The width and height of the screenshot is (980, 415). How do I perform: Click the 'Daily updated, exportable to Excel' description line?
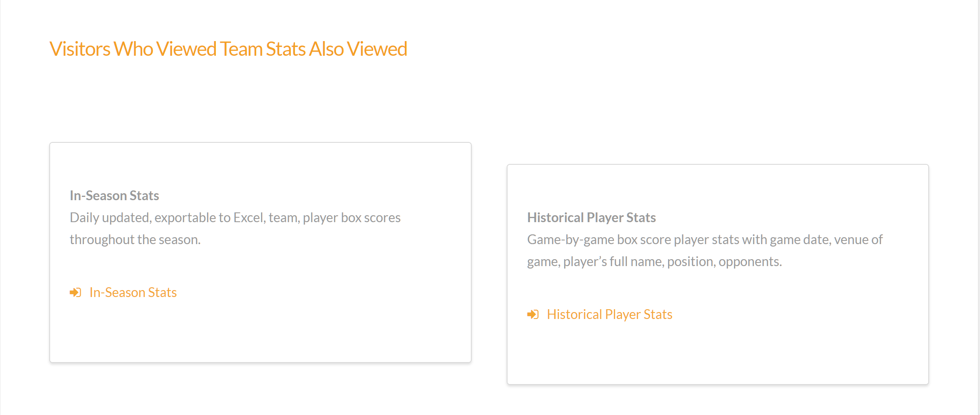click(235, 218)
